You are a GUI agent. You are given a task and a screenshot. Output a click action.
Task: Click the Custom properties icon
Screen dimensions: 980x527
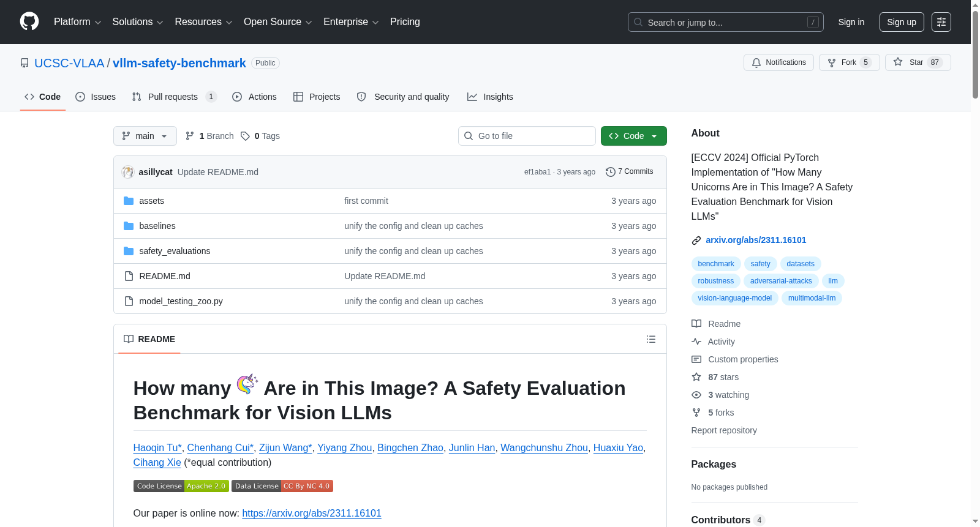[x=696, y=359]
